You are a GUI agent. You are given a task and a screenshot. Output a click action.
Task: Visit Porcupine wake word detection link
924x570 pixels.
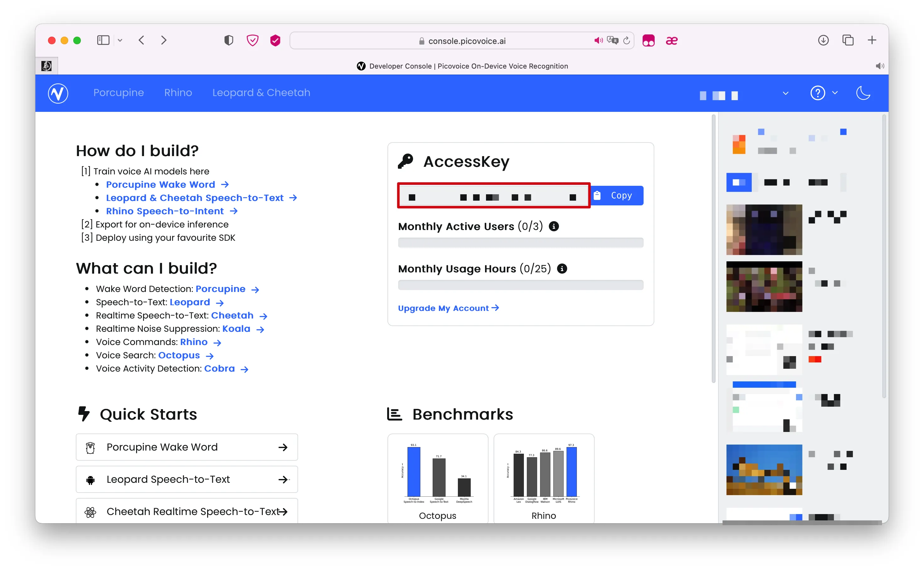(x=227, y=289)
